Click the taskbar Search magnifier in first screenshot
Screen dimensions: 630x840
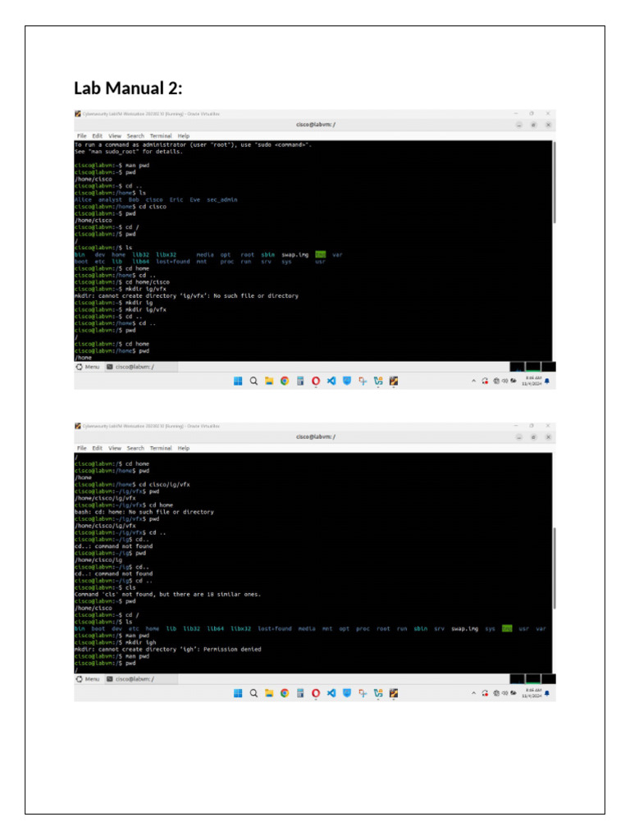pos(253,381)
